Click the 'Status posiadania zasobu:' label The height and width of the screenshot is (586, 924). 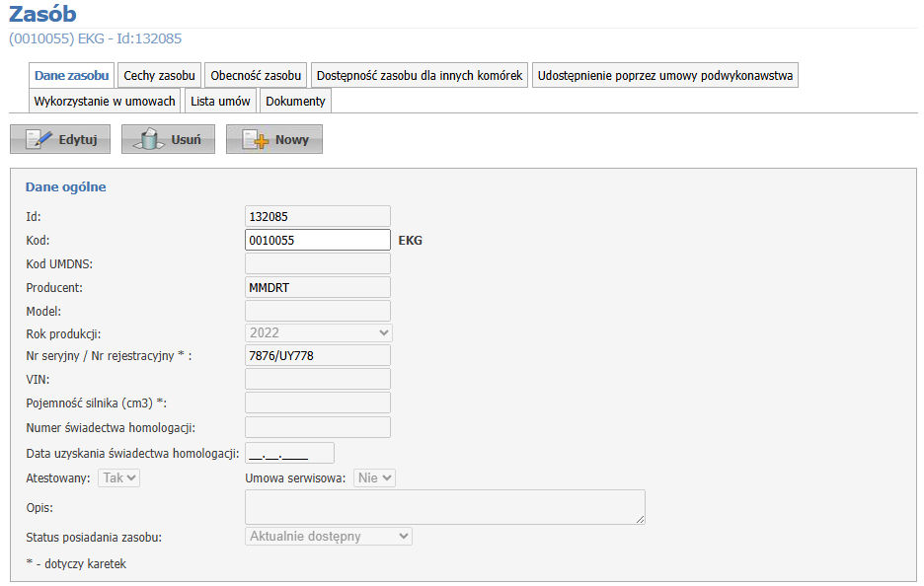coord(94,537)
